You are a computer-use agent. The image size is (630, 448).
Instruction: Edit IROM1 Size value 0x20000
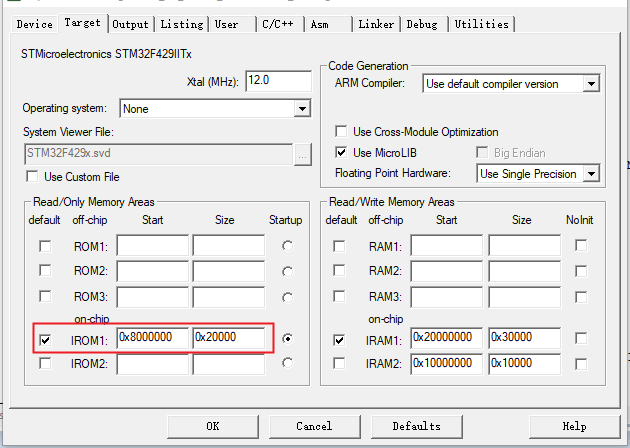coord(229,338)
